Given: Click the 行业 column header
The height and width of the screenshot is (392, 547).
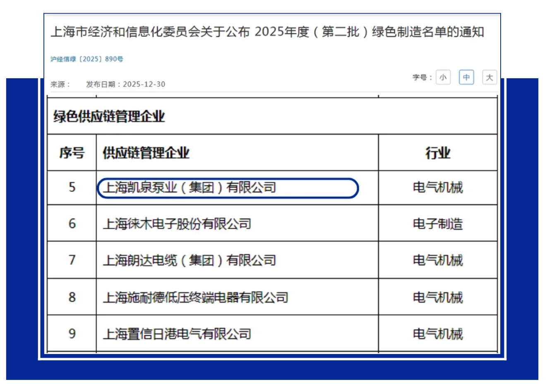Looking at the screenshot, I should pos(437,153).
